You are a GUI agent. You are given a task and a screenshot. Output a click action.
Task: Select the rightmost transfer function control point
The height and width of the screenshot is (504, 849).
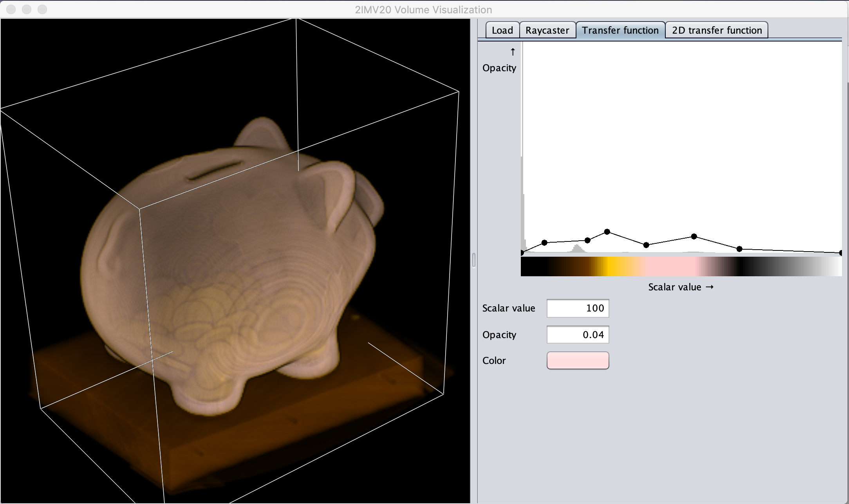pyautogui.click(x=841, y=253)
